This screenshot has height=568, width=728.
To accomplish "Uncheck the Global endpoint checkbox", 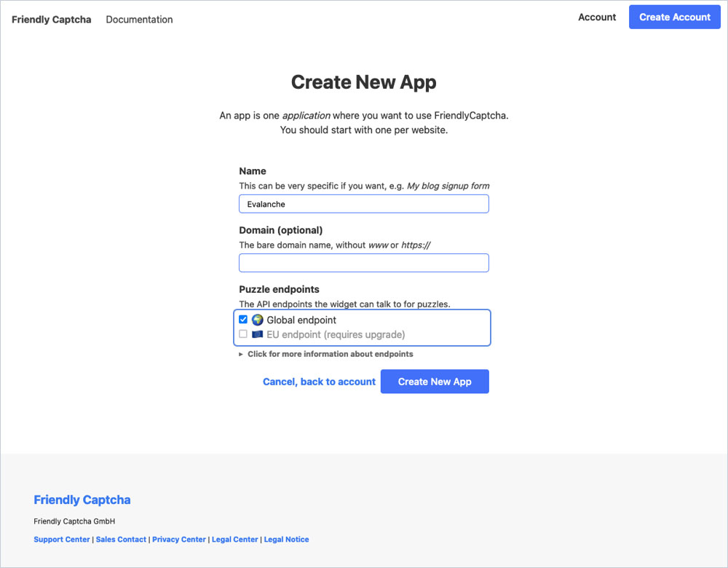I will tap(243, 320).
